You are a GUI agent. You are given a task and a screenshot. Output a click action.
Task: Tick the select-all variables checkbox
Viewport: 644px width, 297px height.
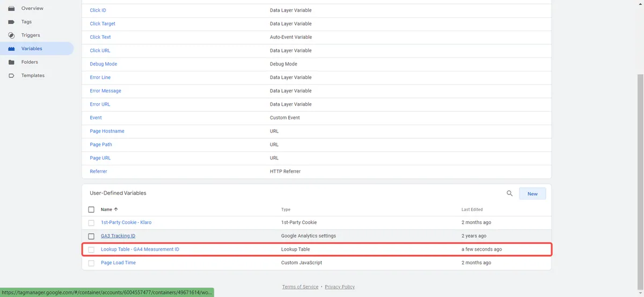[91, 209]
